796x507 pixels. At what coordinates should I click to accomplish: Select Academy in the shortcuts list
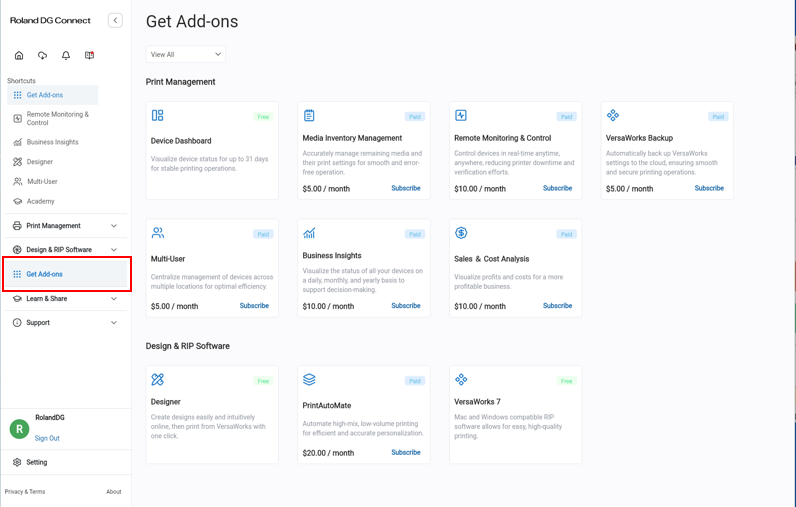click(x=40, y=201)
